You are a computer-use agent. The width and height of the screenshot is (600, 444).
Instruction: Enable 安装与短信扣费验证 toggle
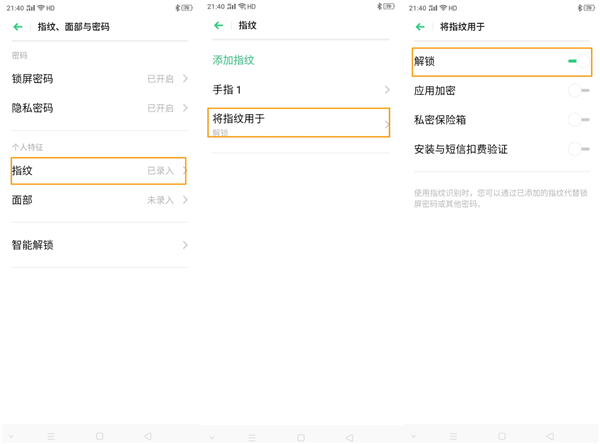576,149
